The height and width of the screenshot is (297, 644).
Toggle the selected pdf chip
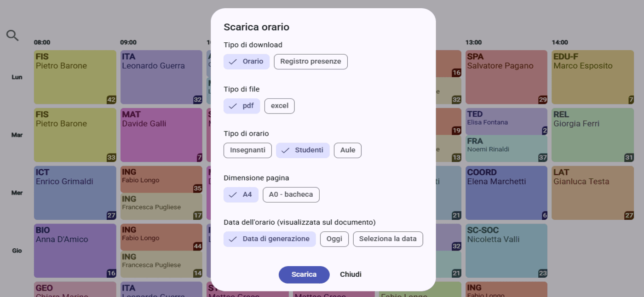point(241,106)
